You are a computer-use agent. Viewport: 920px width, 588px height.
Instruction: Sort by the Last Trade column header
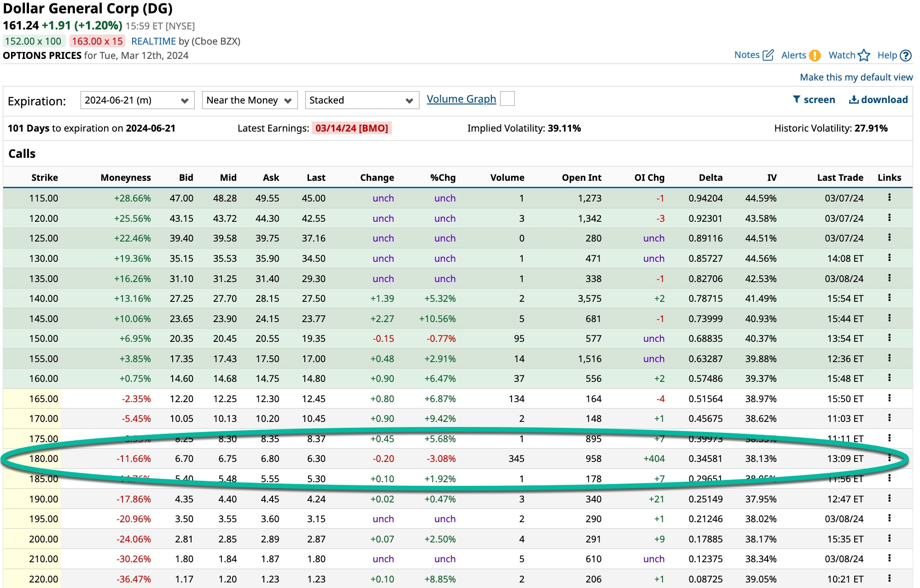(840, 178)
